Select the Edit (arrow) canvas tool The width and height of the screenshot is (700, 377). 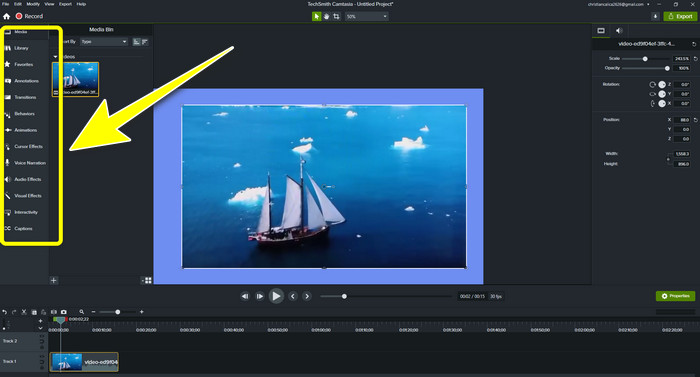click(x=317, y=16)
